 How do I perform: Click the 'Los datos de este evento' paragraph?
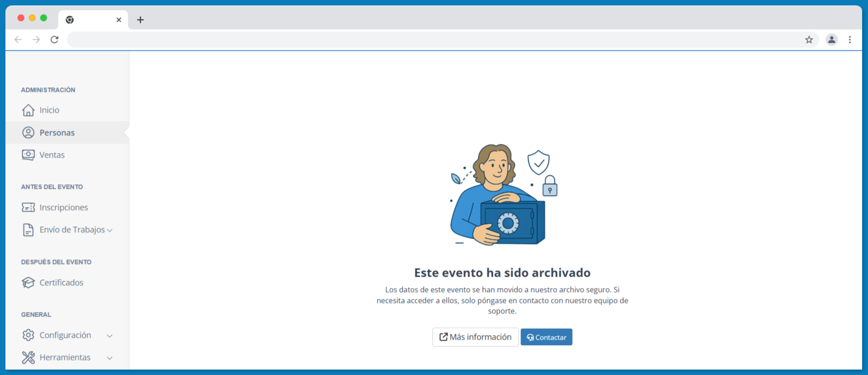502,300
